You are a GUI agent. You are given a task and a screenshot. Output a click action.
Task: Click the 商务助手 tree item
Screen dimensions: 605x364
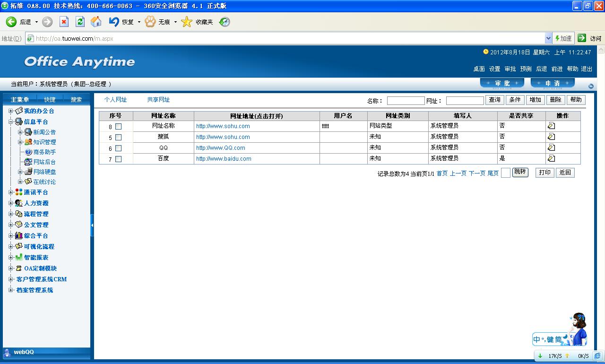coord(44,152)
